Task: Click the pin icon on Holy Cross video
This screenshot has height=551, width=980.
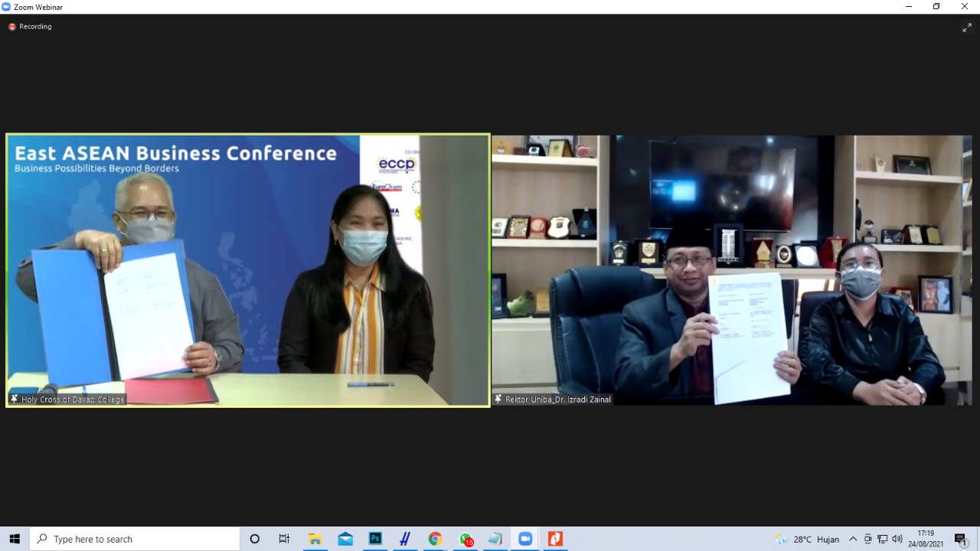Action: coord(14,399)
